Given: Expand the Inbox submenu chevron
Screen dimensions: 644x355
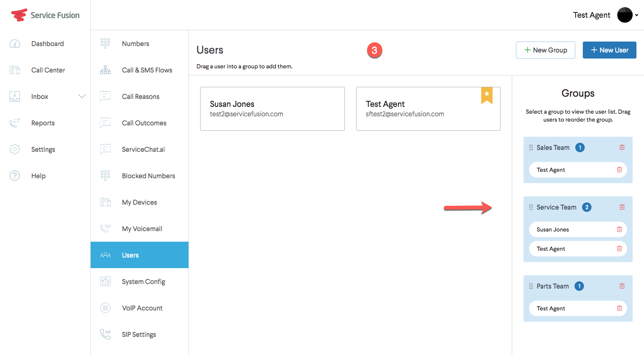Looking at the screenshot, I should point(82,96).
